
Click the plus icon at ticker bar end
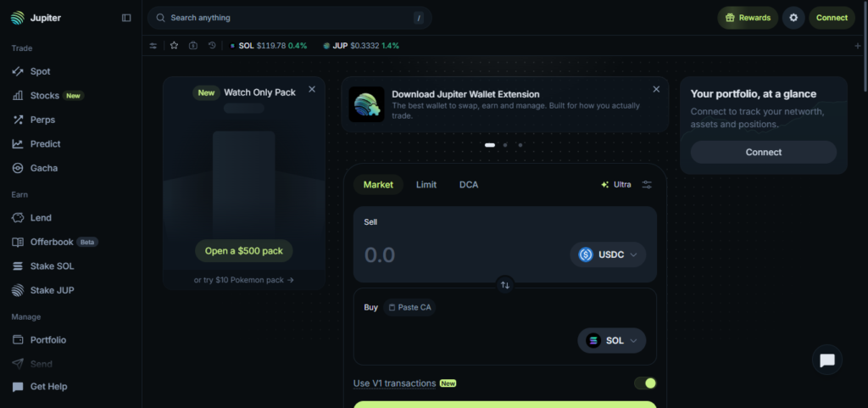(858, 46)
